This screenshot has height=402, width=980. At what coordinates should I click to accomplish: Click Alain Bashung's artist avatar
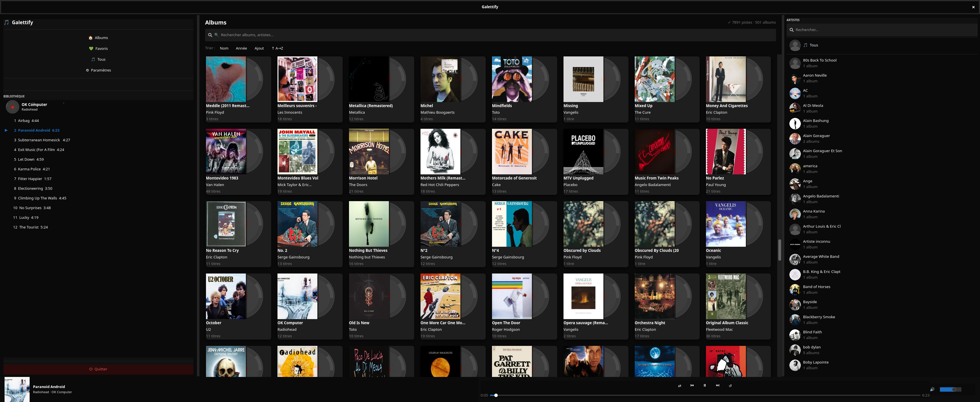795,124
